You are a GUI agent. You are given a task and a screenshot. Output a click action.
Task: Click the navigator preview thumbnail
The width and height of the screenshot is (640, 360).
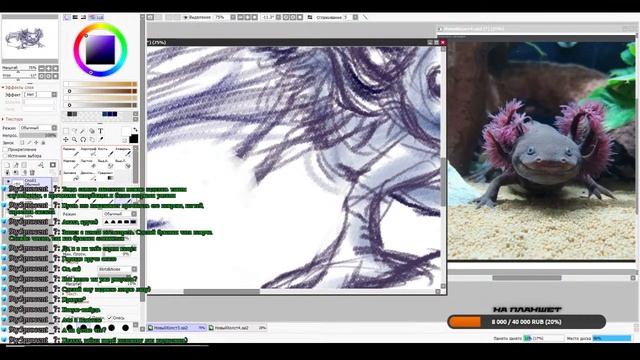(x=30, y=40)
